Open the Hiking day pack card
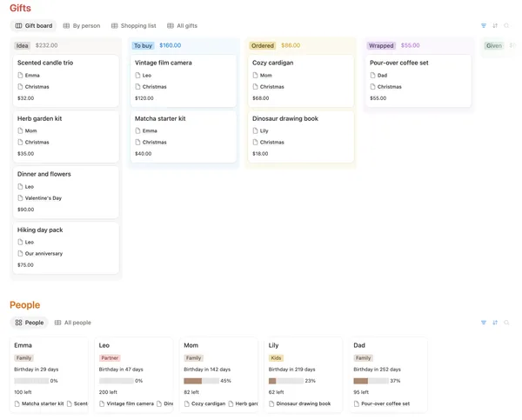Screen dimensions: 522x420 [x=66, y=248]
